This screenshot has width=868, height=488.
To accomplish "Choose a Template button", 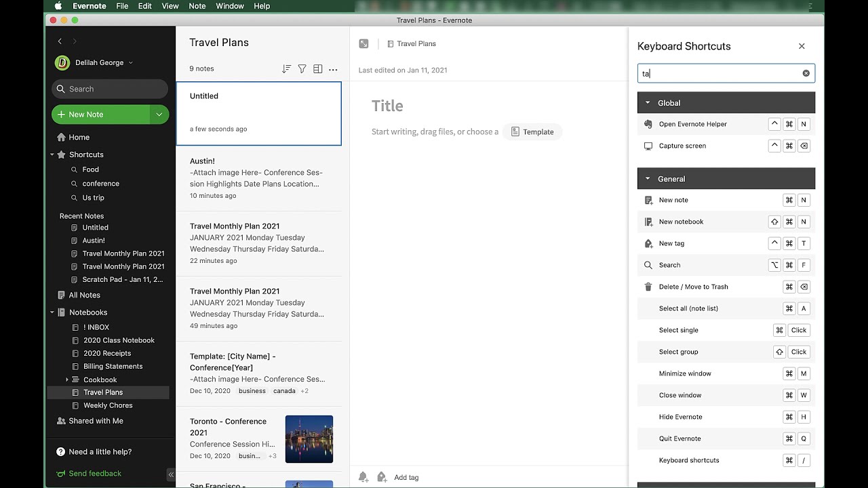I will [532, 132].
